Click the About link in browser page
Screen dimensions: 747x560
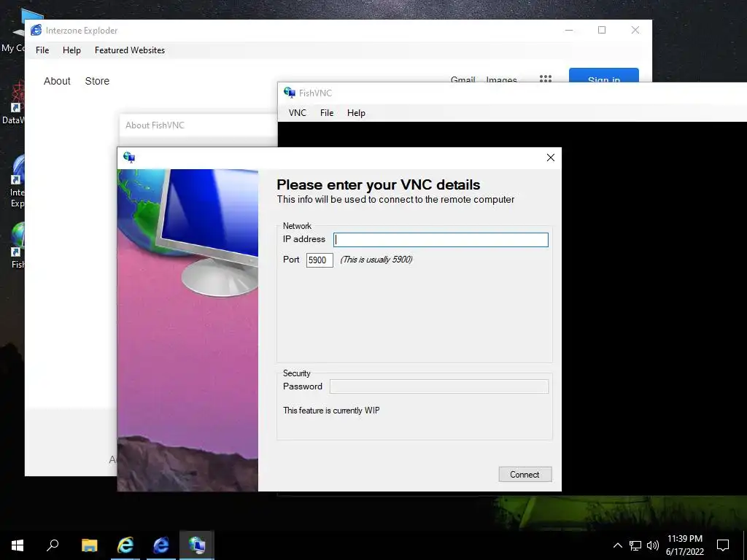coord(57,81)
